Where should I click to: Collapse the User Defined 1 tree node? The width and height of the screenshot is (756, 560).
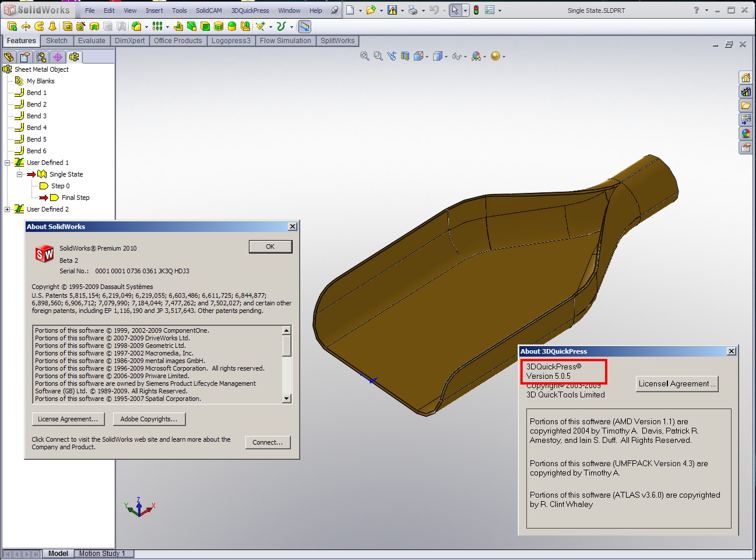(8, 163)
